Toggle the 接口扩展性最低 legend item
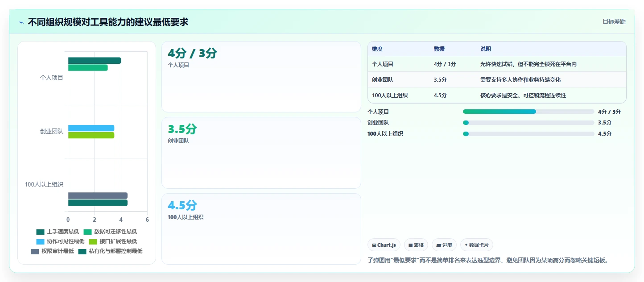644x282 pixels. click(113, 241)
